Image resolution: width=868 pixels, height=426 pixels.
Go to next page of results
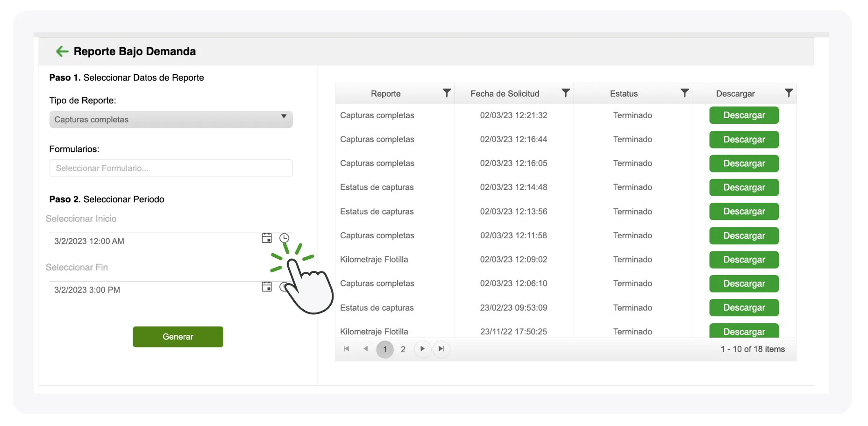(x=422, y=349)
